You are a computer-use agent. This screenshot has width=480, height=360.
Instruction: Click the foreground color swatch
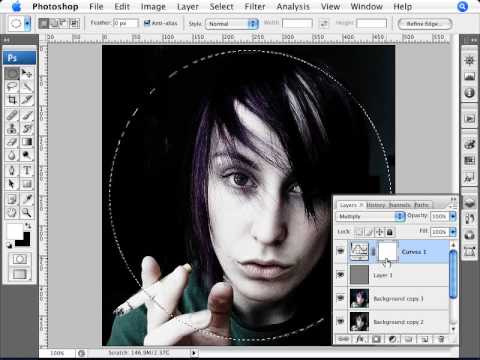point(14,231)
